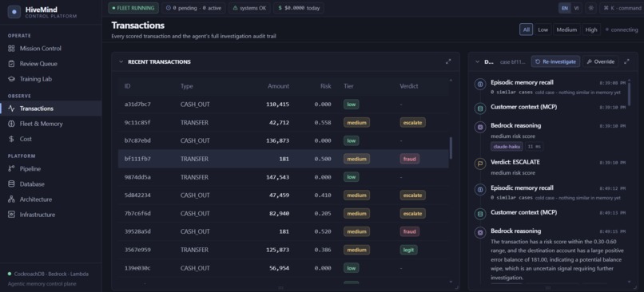Sort by the Risk column header
Viewport: 644px width, 292px height.
click(326, 86)
